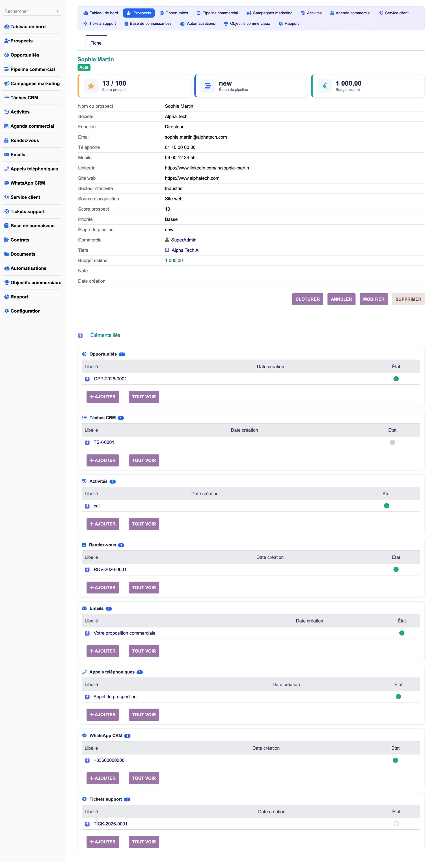Click the star icon on Score prospect card
The height and width of the screenshot is (868, 436).
coord(91,86)
